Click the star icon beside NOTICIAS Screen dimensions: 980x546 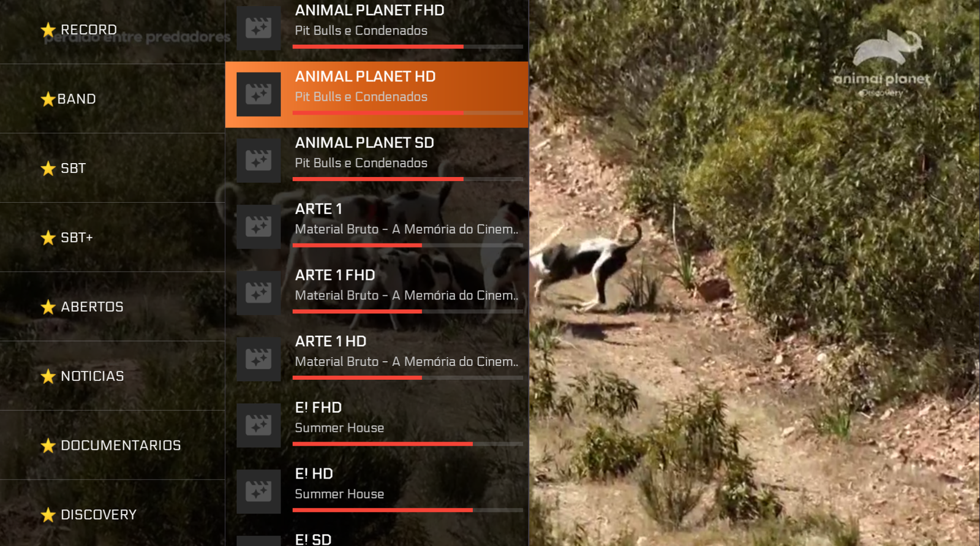[x=48, y=376]
